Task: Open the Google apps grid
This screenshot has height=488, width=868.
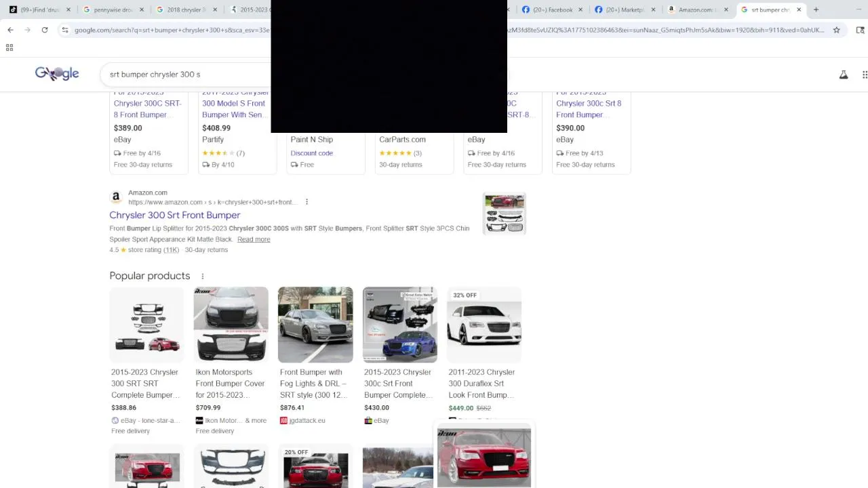Action: 865,75
